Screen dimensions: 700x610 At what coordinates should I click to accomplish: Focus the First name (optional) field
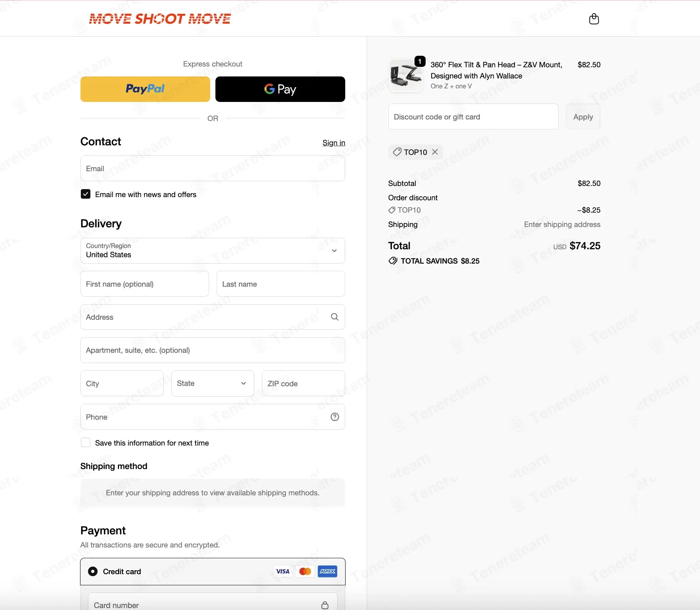point(145,284)
